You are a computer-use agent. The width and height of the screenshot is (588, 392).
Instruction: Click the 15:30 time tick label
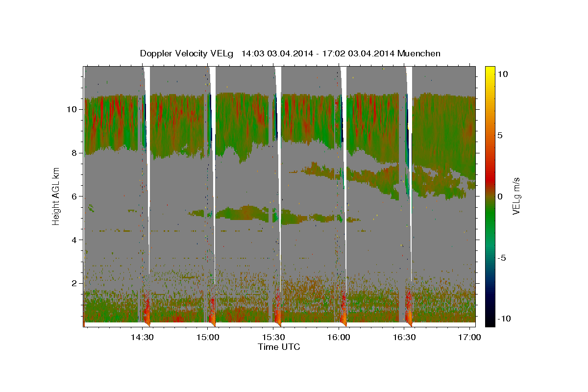coord(273,338)
